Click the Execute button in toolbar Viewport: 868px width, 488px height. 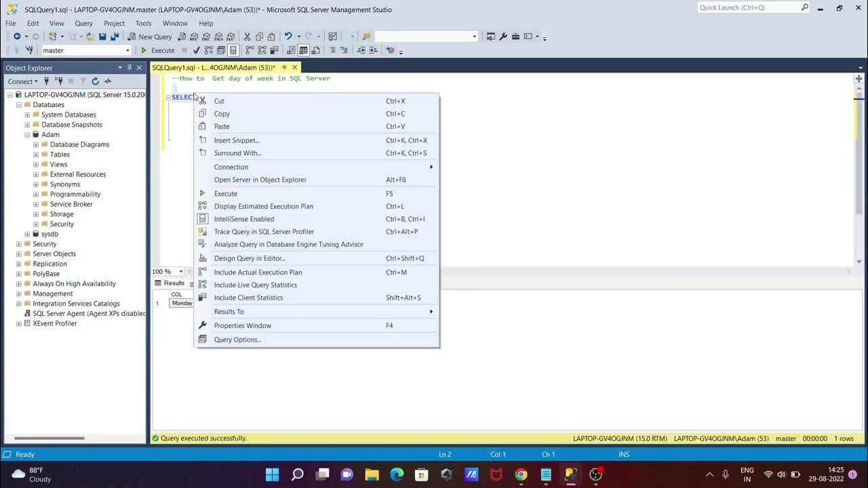click(157, 50)
